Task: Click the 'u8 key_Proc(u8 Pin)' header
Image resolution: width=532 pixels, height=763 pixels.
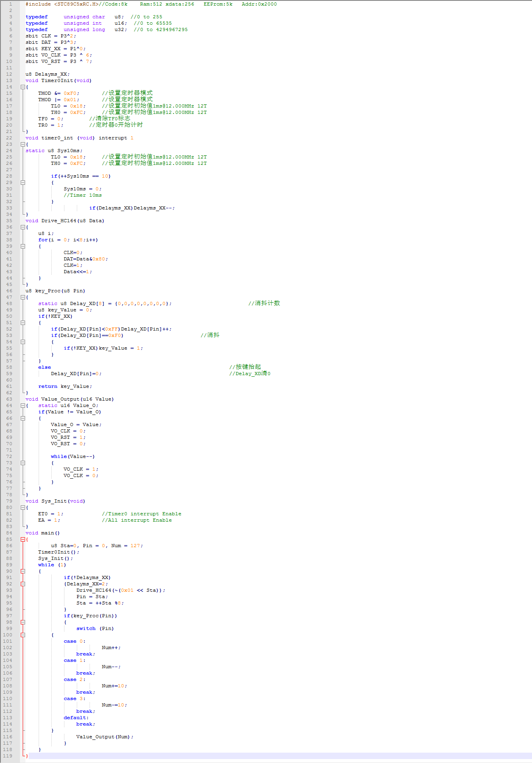Action: tap(55, 291)
